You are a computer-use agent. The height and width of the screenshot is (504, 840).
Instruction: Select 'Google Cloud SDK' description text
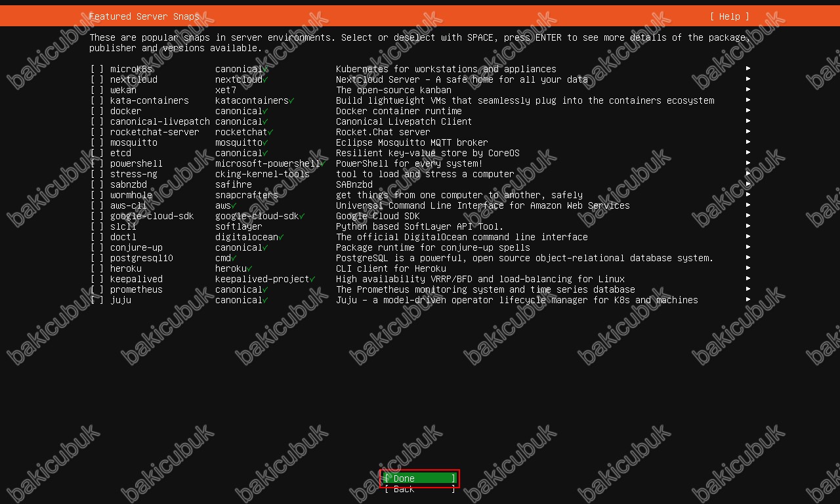click(378, 216)
